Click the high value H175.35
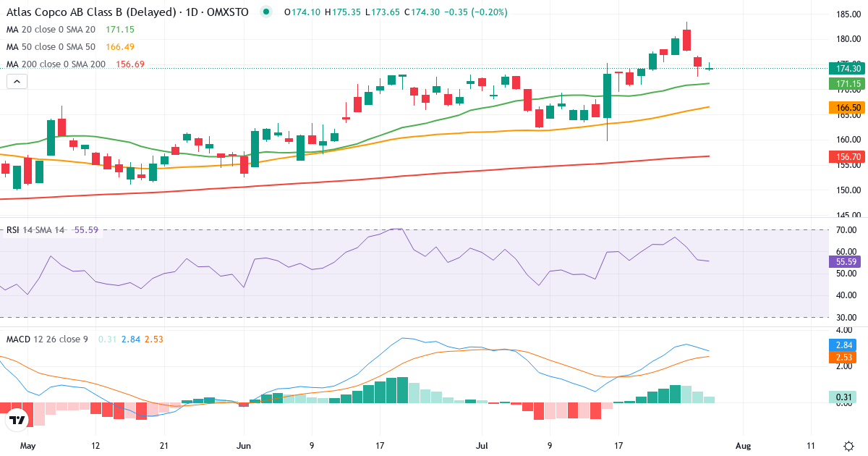 tap(344, 12)
